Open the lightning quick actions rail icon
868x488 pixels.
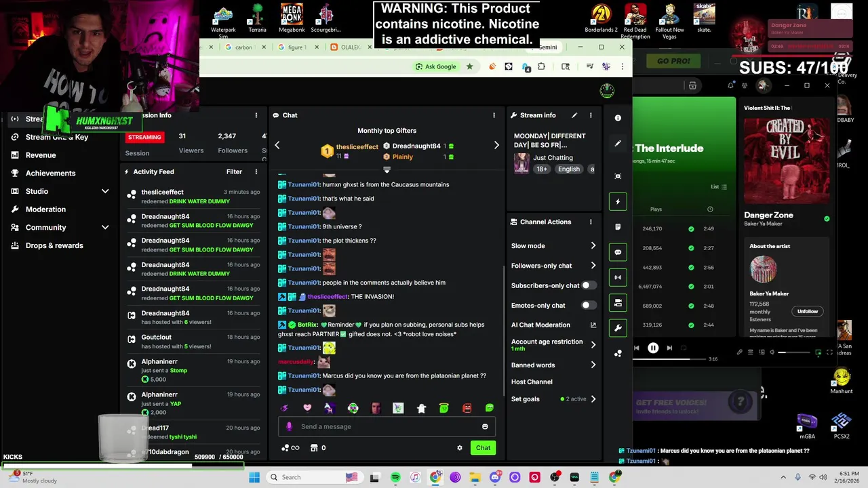(618, 201)
